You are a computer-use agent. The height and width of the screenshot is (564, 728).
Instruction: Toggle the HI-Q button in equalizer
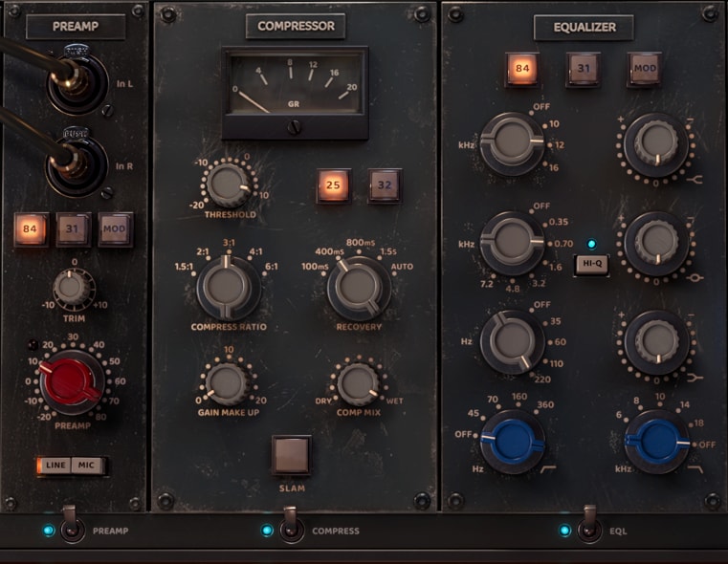point(592,264)
